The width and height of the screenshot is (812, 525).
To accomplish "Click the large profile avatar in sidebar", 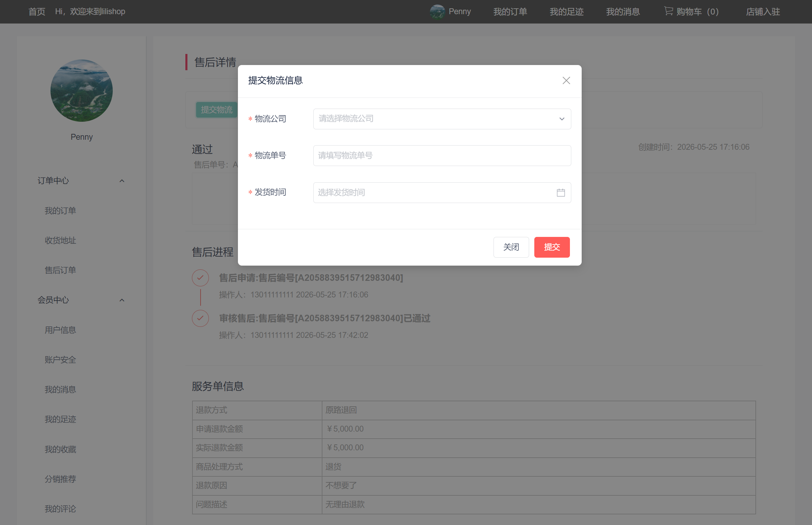I will 82,91.
